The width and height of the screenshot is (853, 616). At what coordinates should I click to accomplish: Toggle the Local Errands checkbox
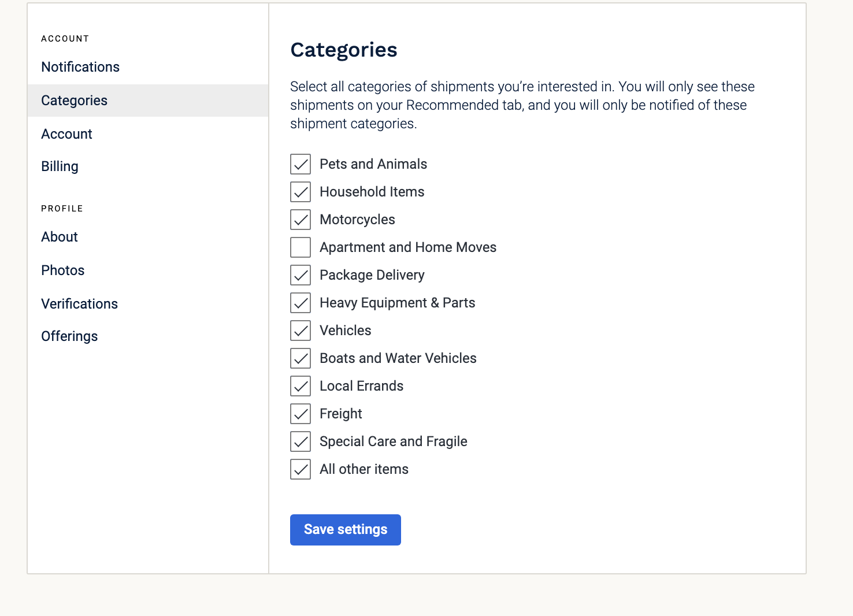tap(301, 386)
